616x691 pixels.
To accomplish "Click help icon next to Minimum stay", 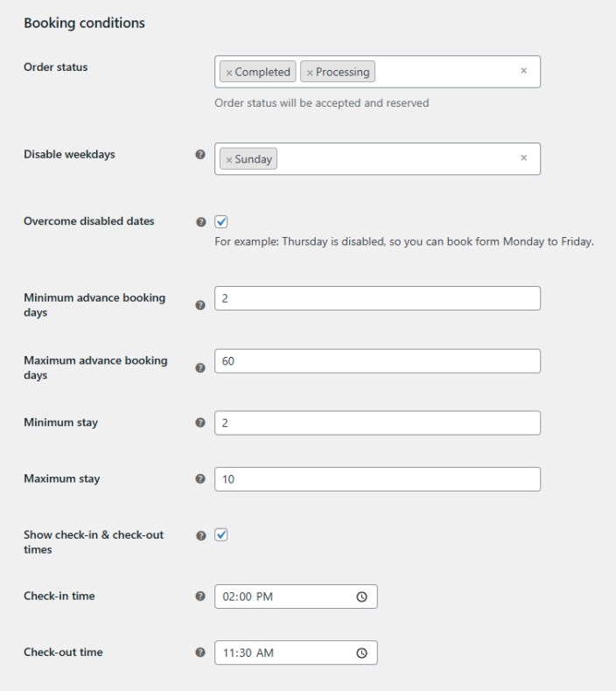I will [x=200, y=423].
